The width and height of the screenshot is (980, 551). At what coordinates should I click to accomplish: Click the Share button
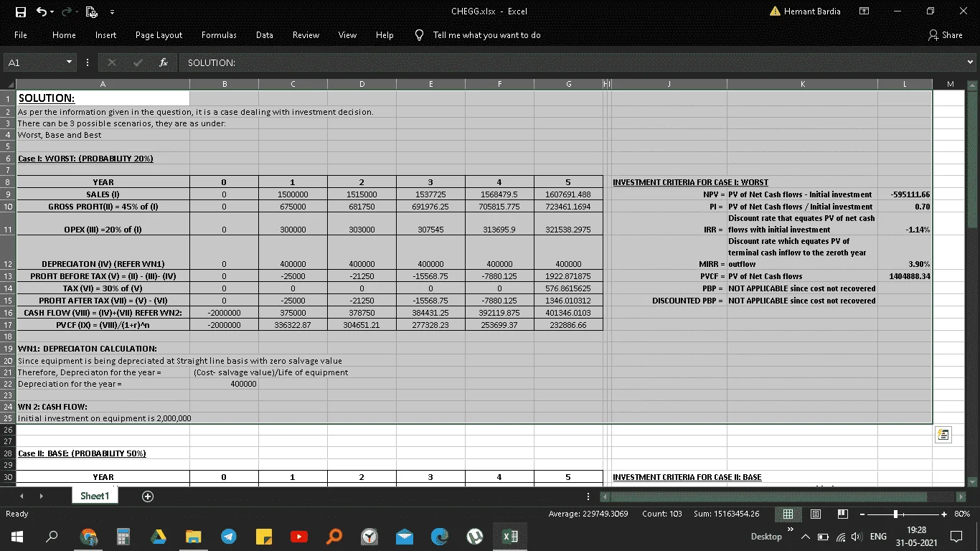(946, 35)
